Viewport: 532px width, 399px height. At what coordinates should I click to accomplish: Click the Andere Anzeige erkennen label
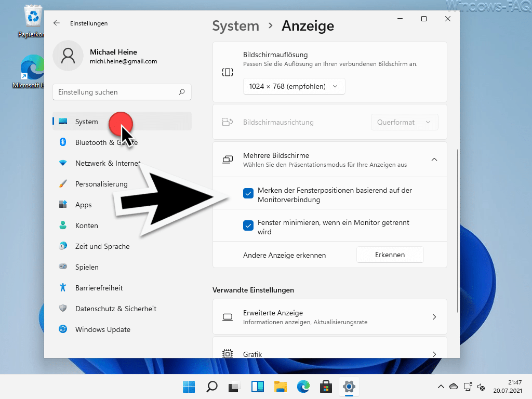tap(284, 255)
